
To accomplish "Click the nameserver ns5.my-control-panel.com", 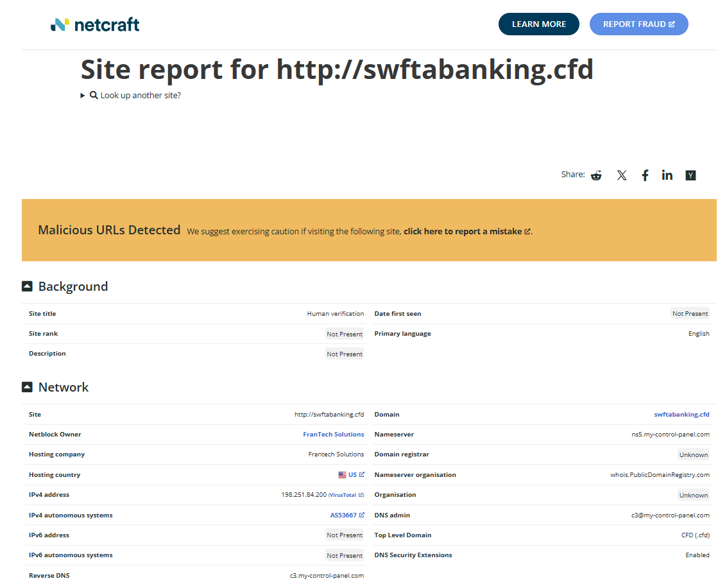I will (x=671, y=435).
